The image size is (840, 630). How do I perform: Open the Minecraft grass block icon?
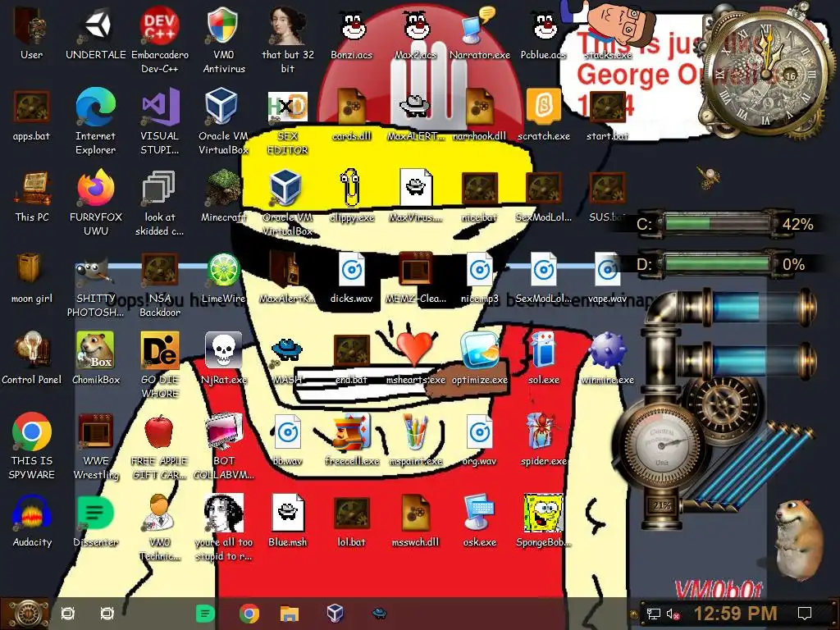tap(223, 189)
